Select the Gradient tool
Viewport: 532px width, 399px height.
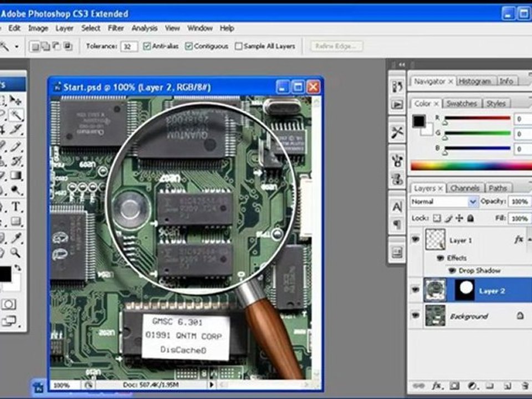16,176
